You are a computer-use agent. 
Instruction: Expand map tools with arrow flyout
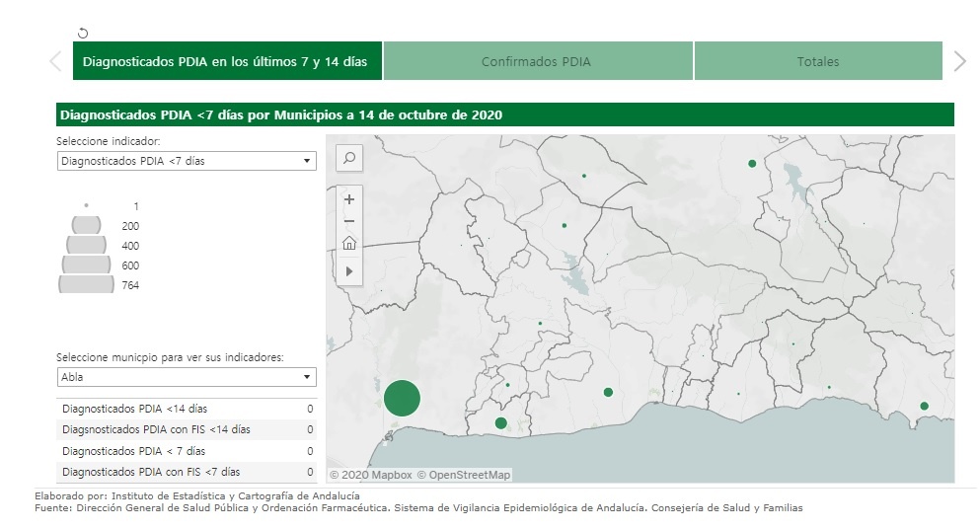coord(349,271)
